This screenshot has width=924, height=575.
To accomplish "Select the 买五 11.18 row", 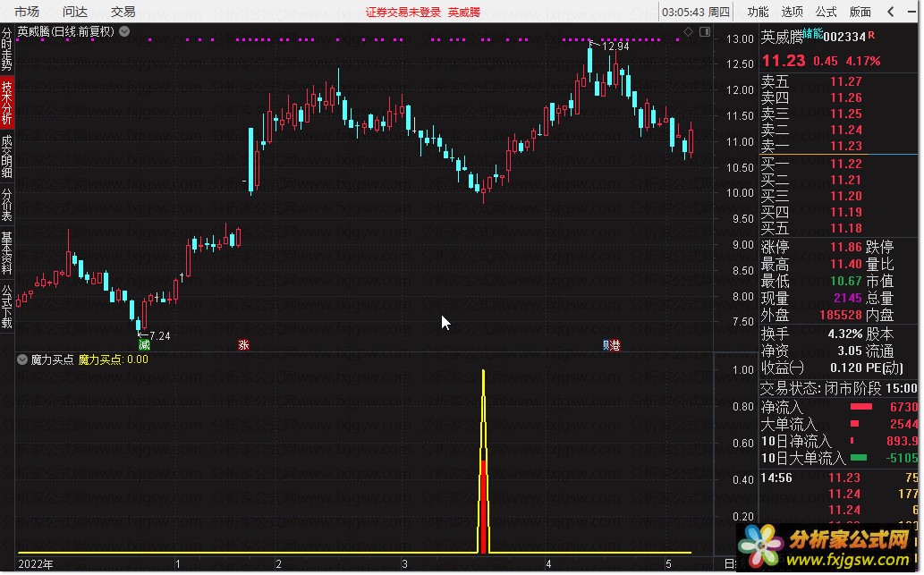I will [x=838, y=228].
